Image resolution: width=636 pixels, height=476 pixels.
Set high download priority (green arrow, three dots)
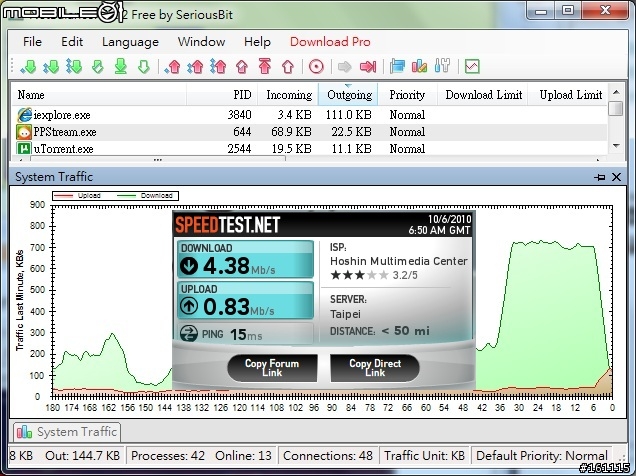(x=74, y=66)
